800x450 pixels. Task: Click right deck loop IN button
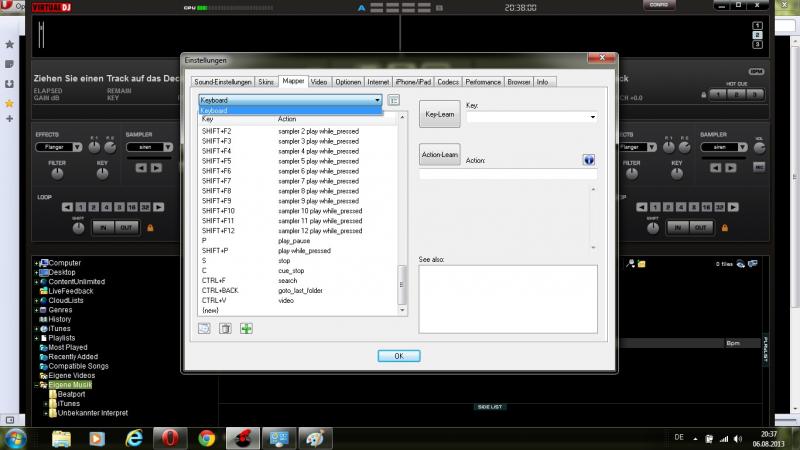pos(678,228)
